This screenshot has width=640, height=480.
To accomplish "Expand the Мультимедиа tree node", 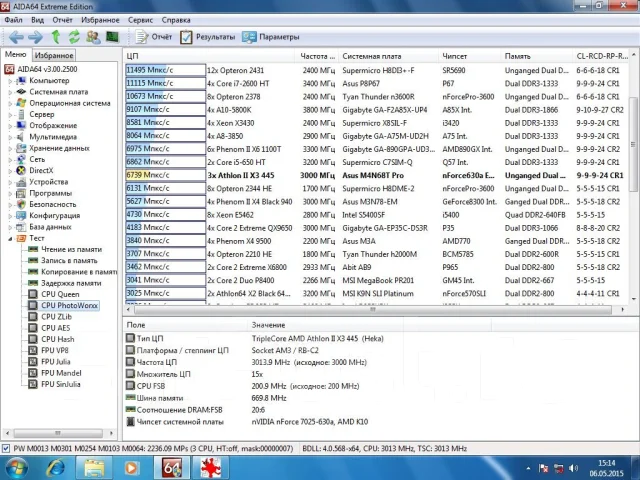I will pos(10,138).
